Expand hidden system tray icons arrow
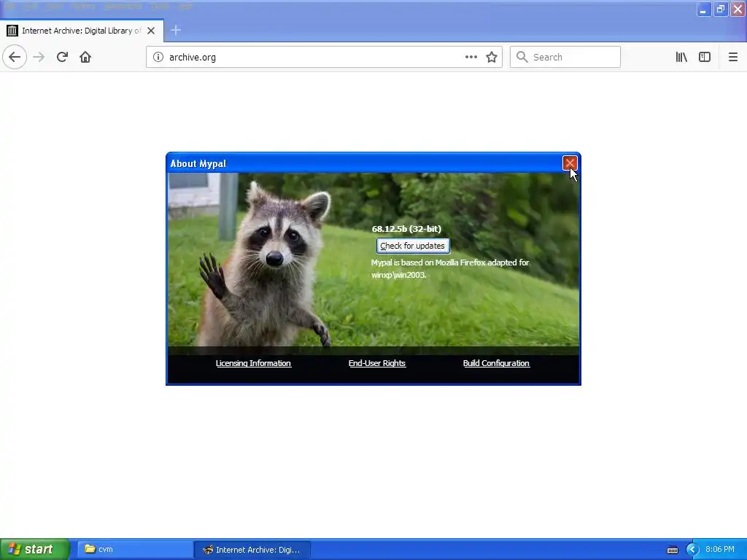The image size is (747, 560). tap(692, 550)
